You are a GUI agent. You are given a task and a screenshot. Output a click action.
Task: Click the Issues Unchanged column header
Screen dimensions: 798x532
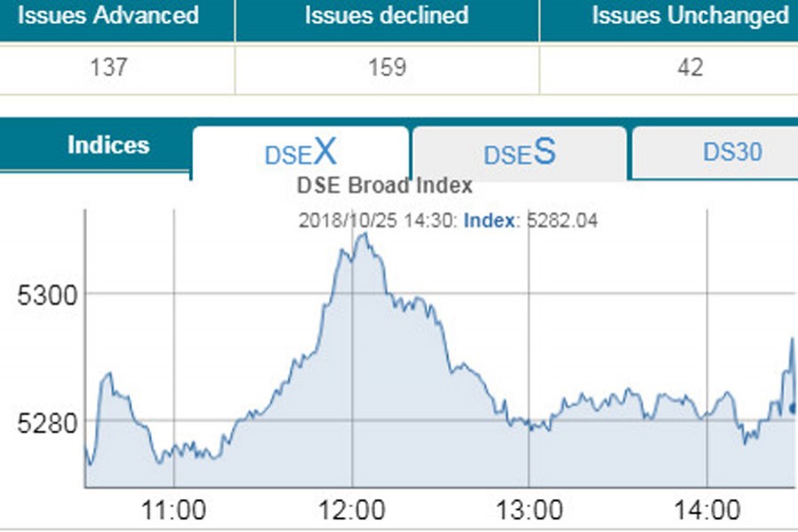tap(690, 15)
